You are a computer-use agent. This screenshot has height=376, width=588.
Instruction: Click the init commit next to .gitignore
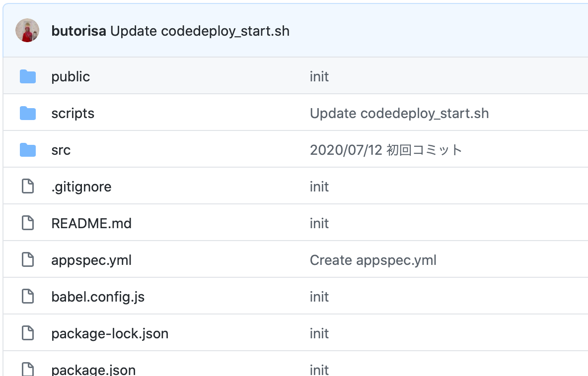click(319, 186)
